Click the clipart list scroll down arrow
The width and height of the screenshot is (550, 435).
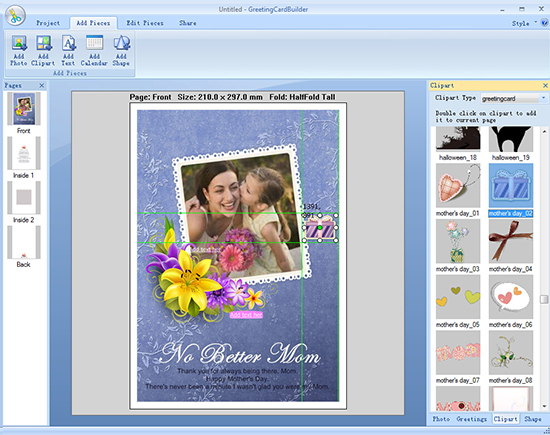click(x=544, y=407)
